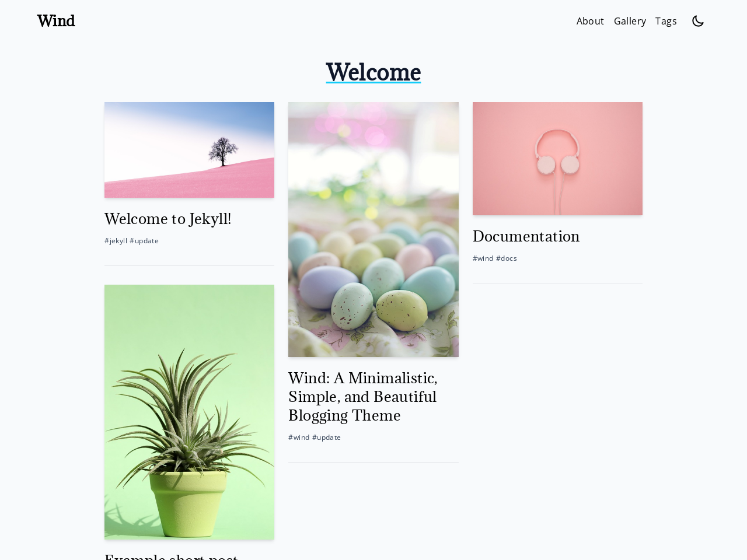Open the Gallery page
The width and height of the screenshot is (747, 560).
point(630,21)
